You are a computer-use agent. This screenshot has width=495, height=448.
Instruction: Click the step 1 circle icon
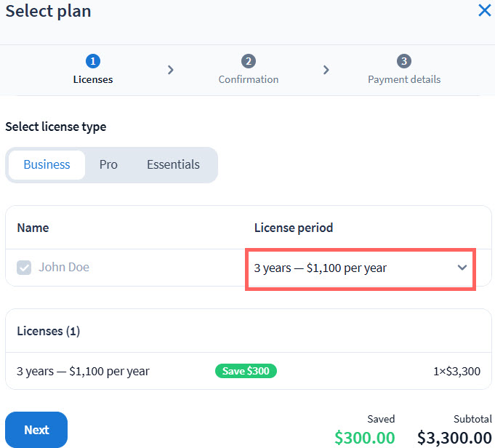pos(93,61)
